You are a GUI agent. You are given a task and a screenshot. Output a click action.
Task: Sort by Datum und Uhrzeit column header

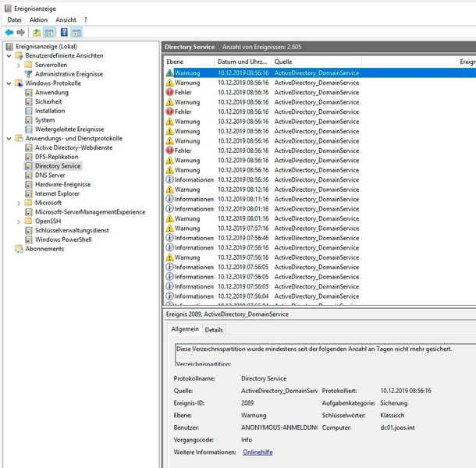tap(242, 62)
